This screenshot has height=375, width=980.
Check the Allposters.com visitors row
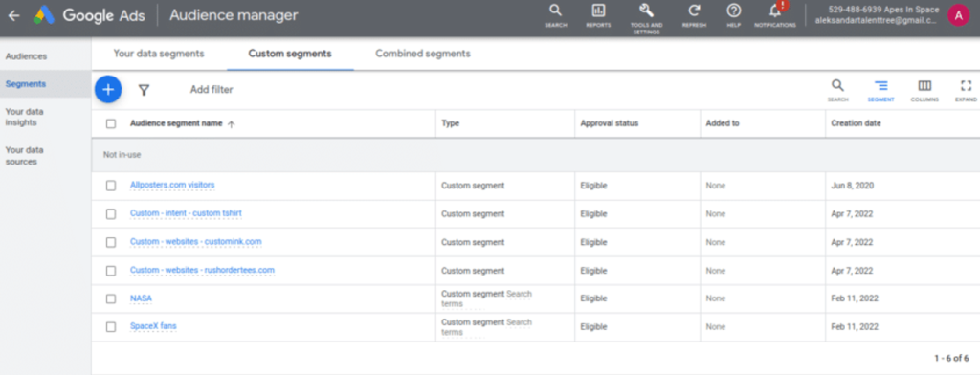[111, 186]
